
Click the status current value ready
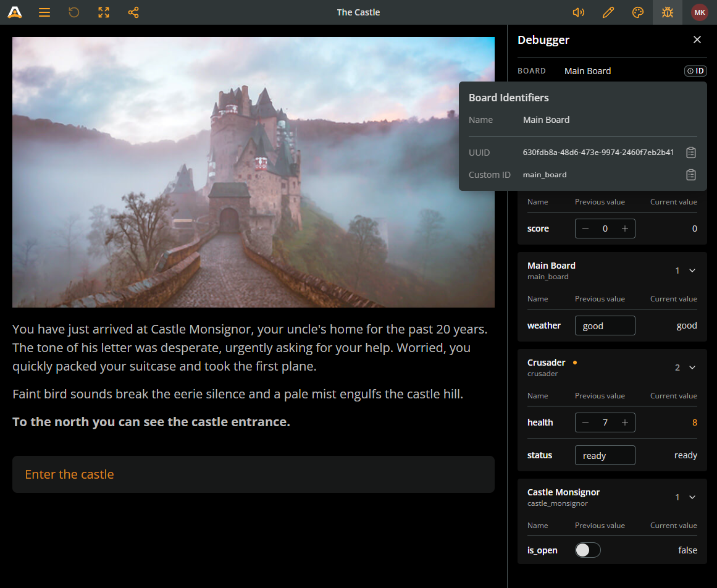686,455
